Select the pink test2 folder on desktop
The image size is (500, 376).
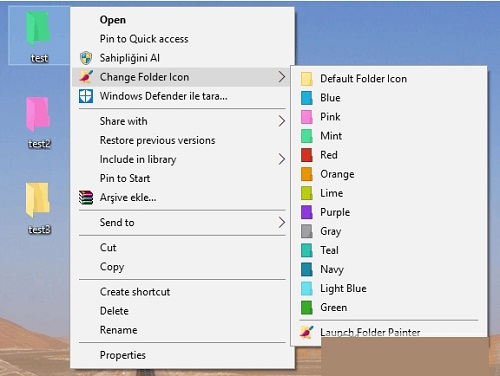coord(38,114)
